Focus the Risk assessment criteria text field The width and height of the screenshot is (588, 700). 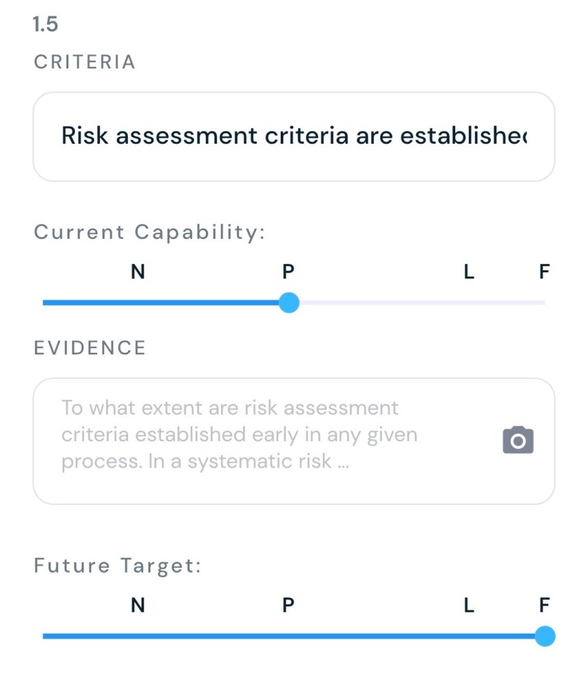pos(294,136)
